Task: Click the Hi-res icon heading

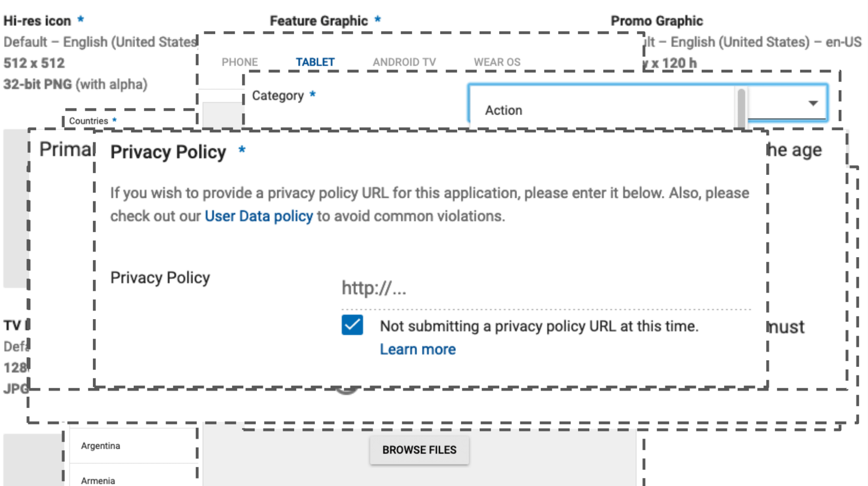Action: pos(37,21)
